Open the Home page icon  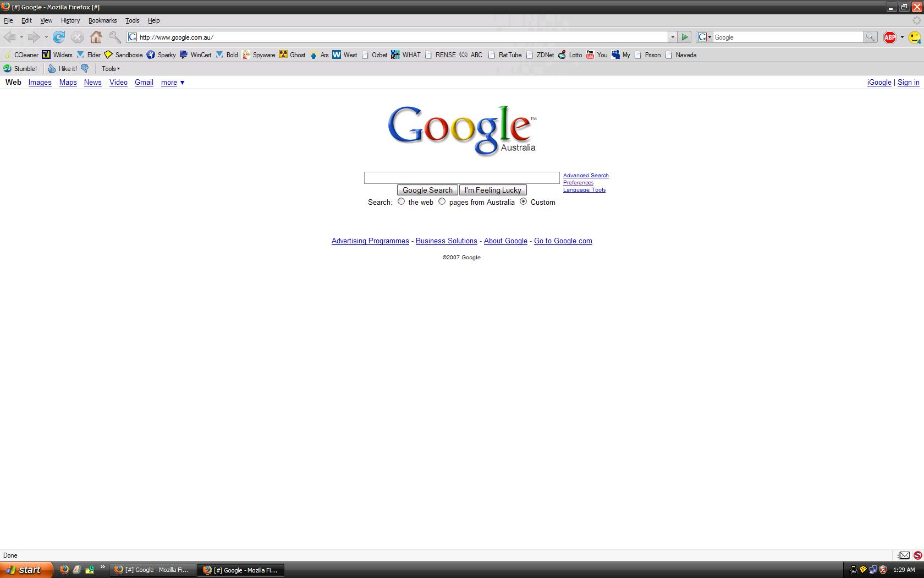click(x=96, y=37)
